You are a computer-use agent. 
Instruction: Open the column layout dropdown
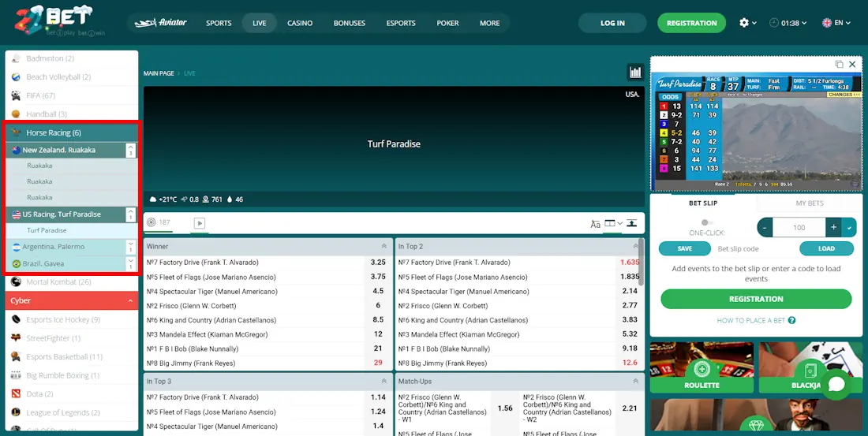(613, 224)
